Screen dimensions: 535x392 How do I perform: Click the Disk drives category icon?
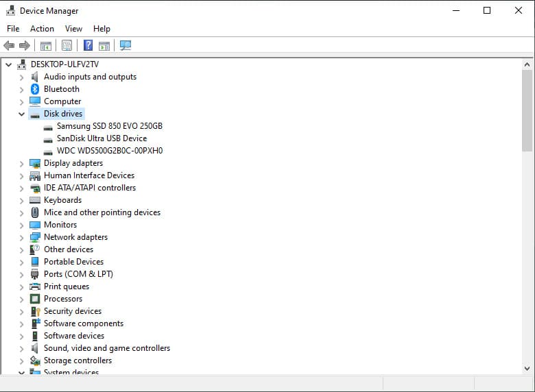point(35,115)
